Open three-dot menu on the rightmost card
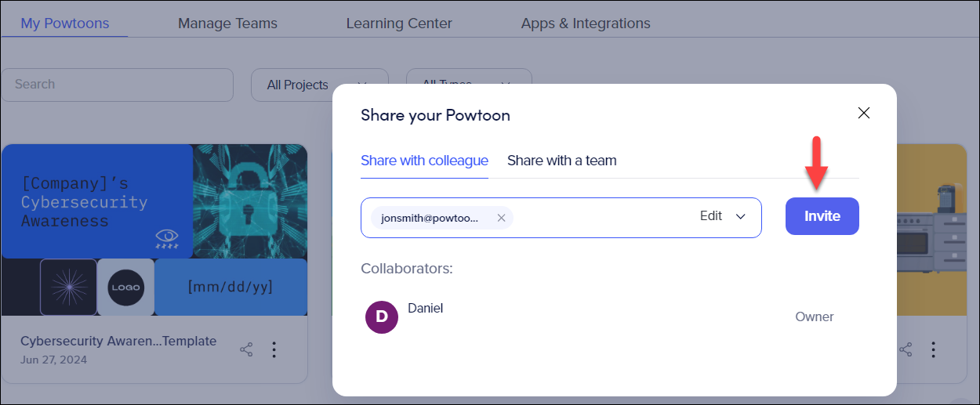 [x=934, y=349]
